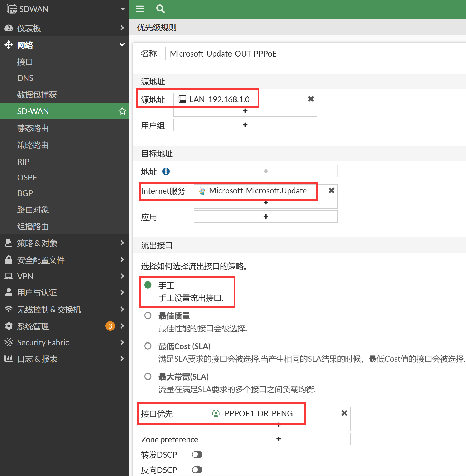Image resolution: width=466 pixels, height=476 pixels.
Task: Remove the LAN_192.168.1.0 source address
Action: pos(311,99)
